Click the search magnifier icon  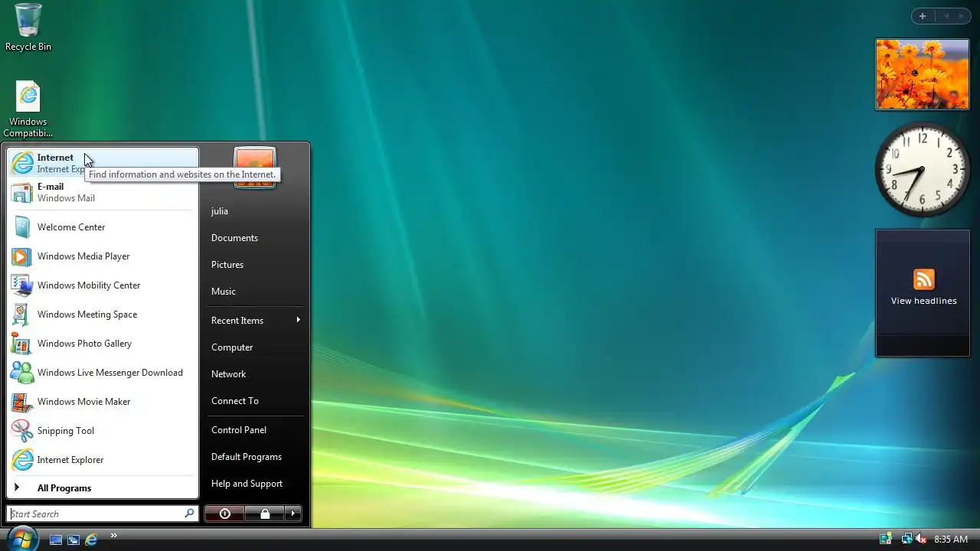pos(189,514)
